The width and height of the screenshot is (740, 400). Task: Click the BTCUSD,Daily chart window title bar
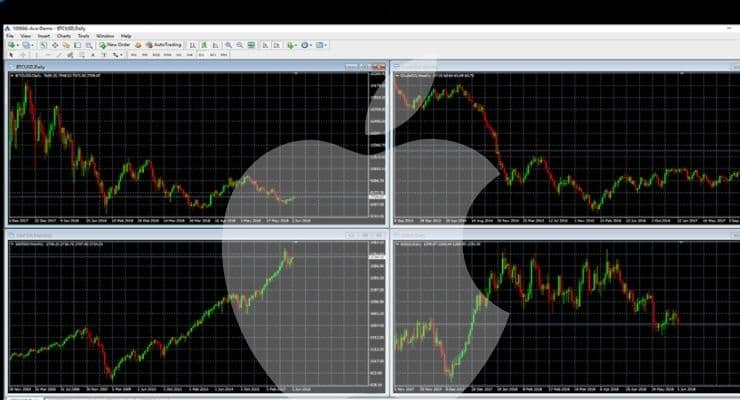point(196,67)
